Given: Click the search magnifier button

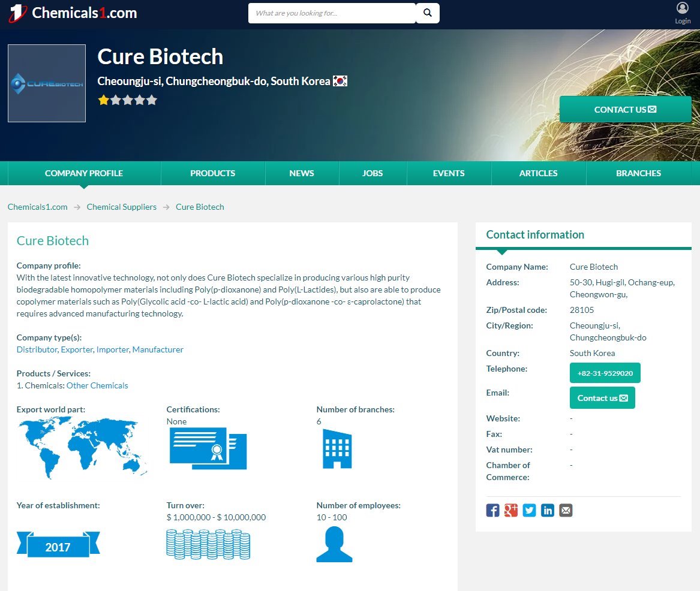Looking at the screenshot, I should 428,13.
